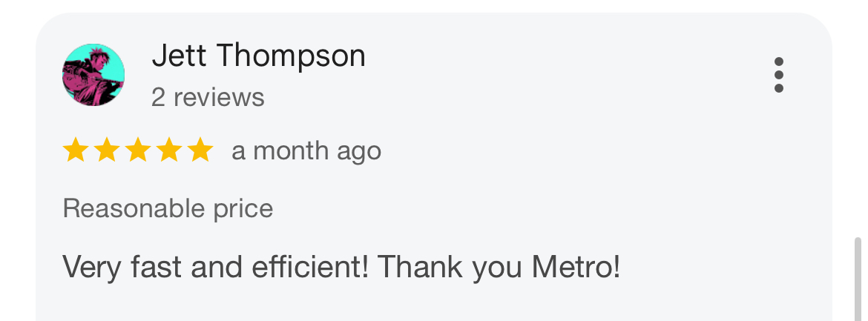868x321 pixels.
Task: Click the fourth rating star
Action: coord(168,151)
